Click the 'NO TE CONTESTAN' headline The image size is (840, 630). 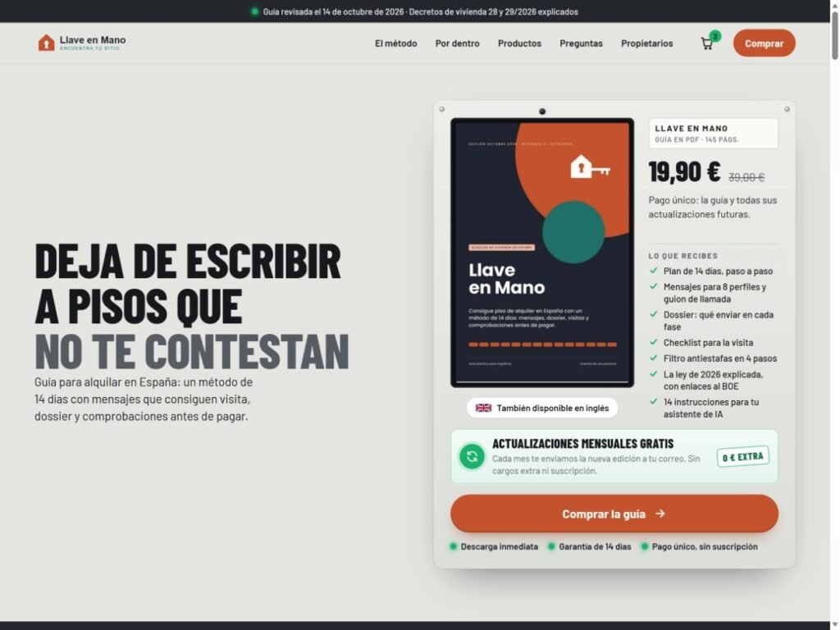[192, 351]
